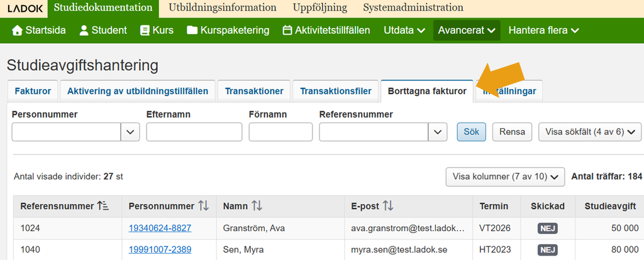This screenshot has height=260, width=644.
Task: Click the Antal träffar count
Action: 606,176
